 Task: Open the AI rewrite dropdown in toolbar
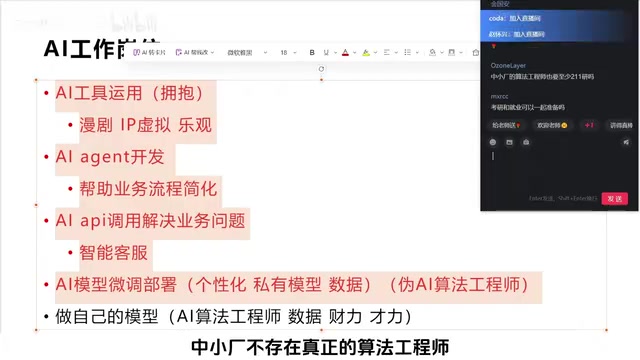point(195,53)
